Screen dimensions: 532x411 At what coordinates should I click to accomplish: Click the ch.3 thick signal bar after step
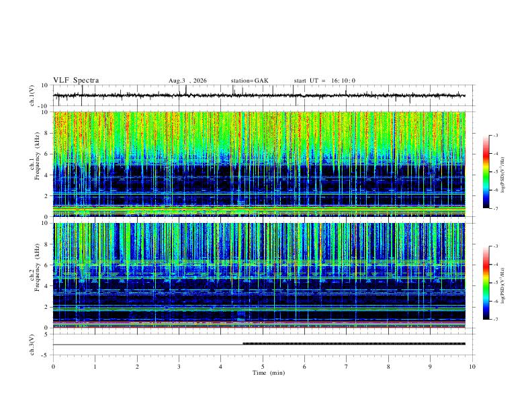(x=354, y=344)
